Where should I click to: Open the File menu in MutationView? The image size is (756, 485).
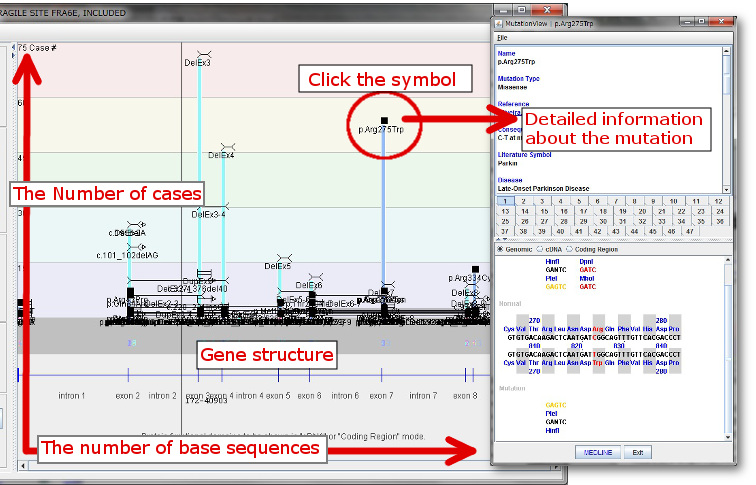[x=502, y=37]
